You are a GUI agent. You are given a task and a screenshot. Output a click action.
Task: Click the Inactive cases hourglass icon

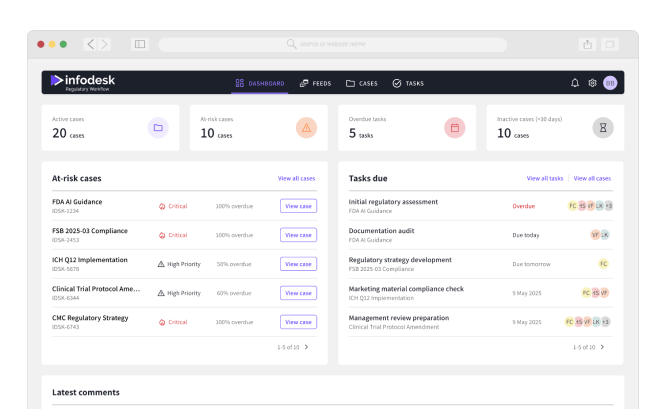tap(603, 127)
